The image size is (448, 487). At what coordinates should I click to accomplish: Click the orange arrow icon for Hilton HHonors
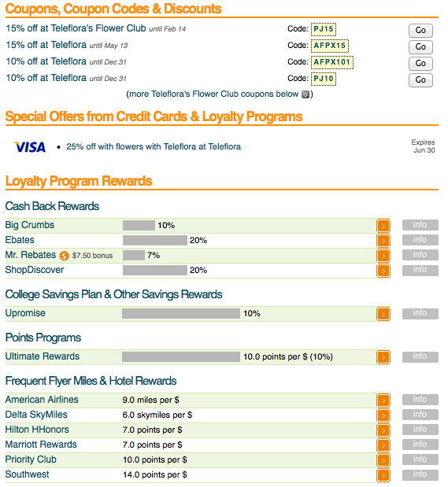click(x=383, y=430)
